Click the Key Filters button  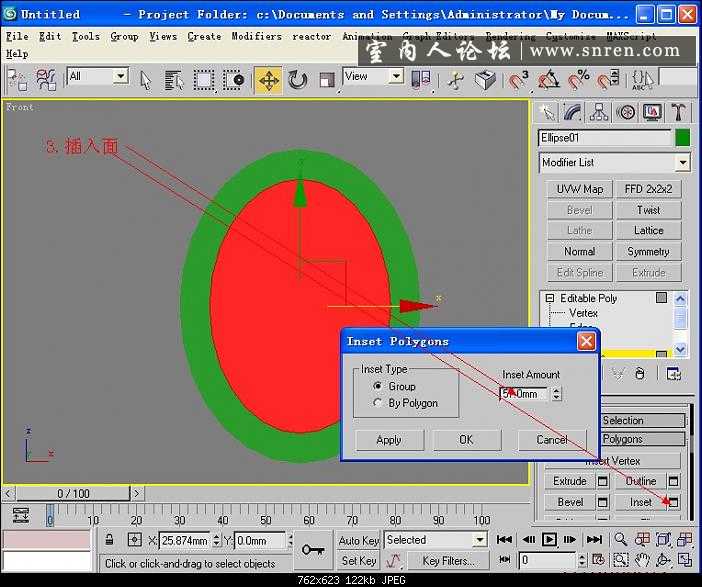(x=449, y=561)
